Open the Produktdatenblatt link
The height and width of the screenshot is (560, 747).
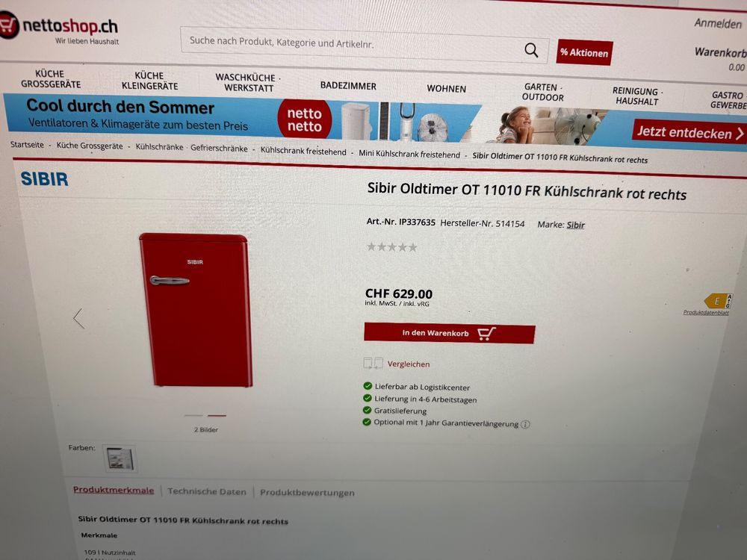click(x=706, y=312)
